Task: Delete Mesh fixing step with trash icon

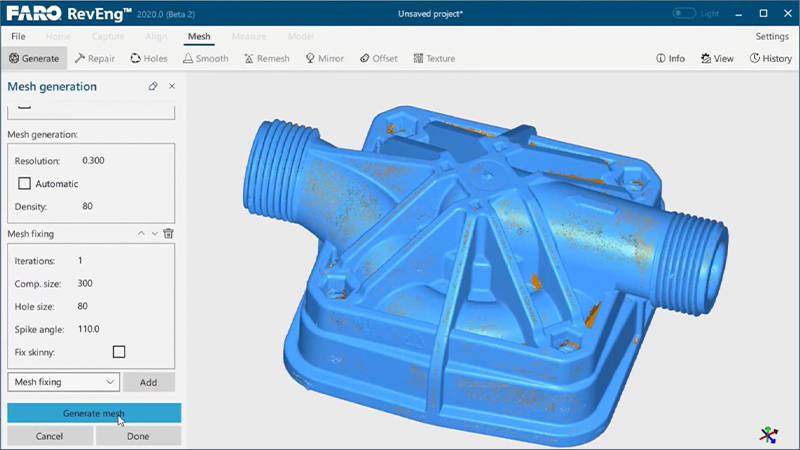Action: 169,233
